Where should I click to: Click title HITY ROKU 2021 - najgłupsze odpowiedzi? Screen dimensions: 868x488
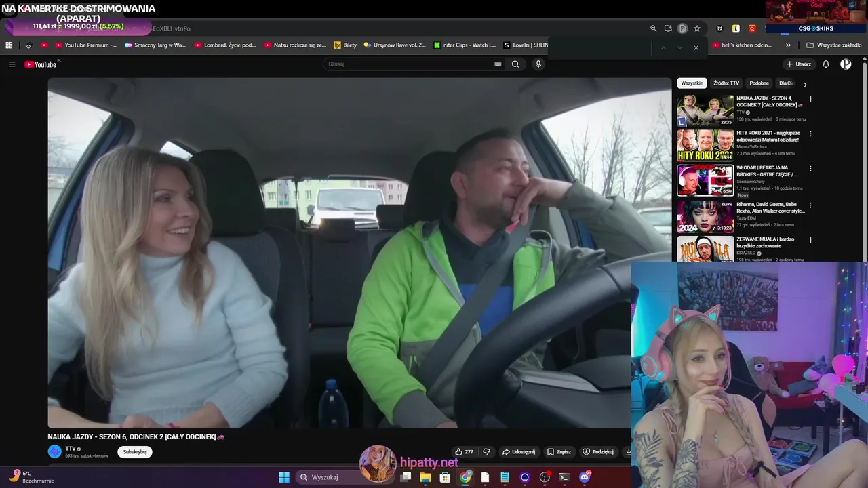[768, 136]
